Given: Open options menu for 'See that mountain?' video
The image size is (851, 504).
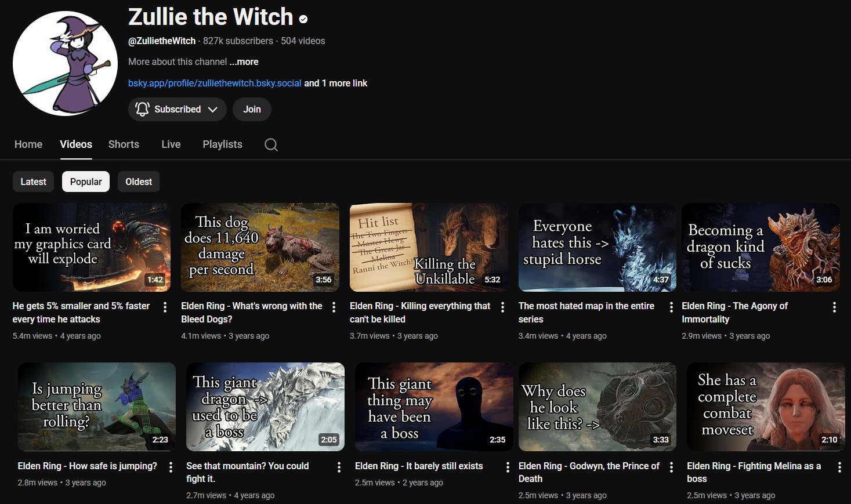Looking at the screenshot, I should pyautogui.click(x=339, y=467).
